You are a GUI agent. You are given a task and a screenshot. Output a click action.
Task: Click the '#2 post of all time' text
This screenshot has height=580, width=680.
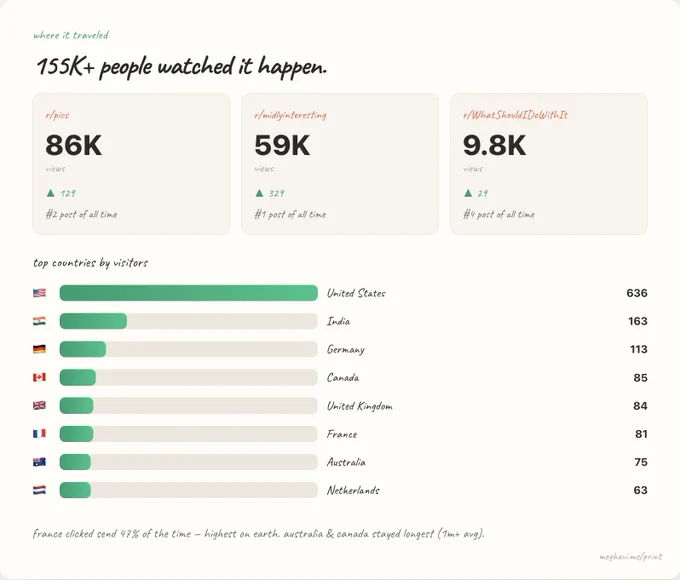point(82,214)
